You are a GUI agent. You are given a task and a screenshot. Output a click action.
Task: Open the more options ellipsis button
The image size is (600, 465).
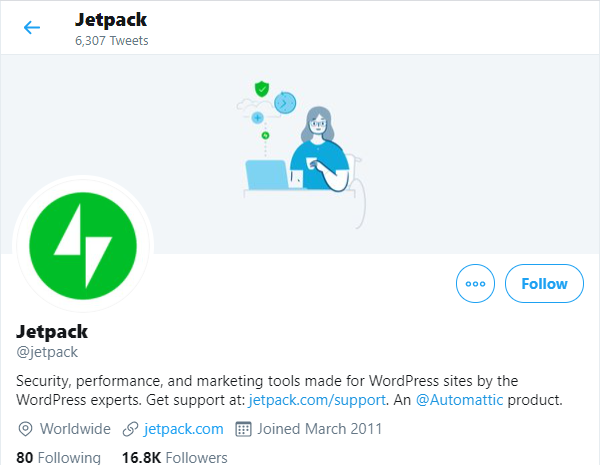pos(475,284)
